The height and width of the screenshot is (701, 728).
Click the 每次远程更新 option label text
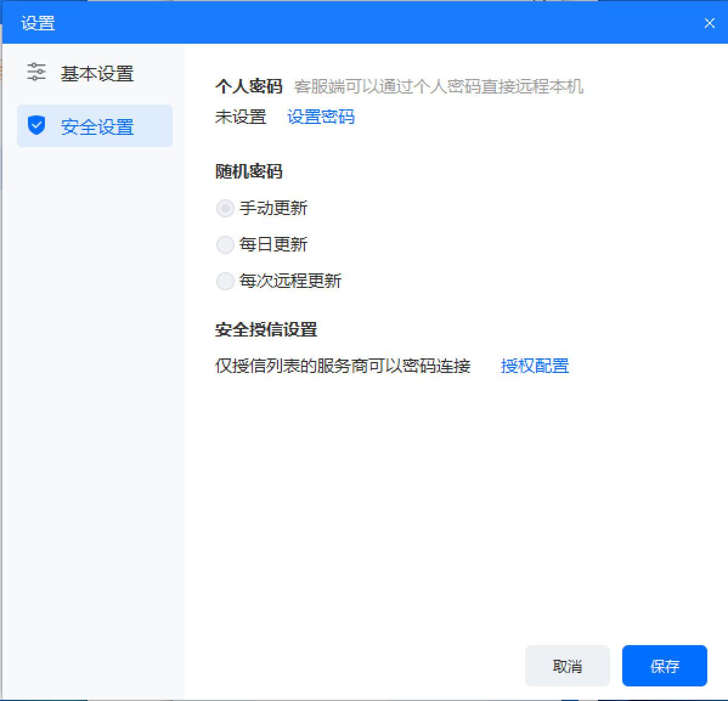[x=290, y=281]
